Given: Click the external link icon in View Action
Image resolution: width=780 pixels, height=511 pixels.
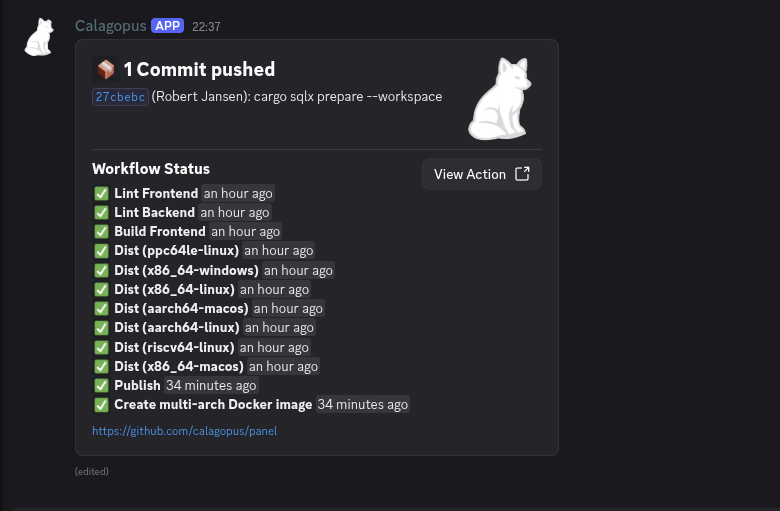Looking at the screenshot, I should pos(522,174).
